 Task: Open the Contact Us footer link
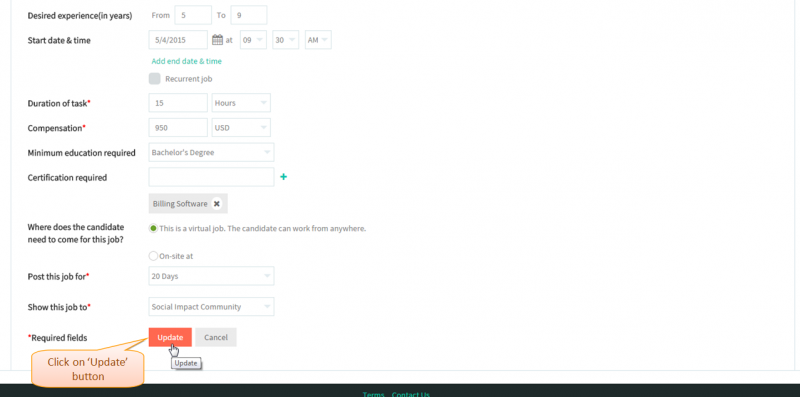pyautogui.click(x=411, y=394)
